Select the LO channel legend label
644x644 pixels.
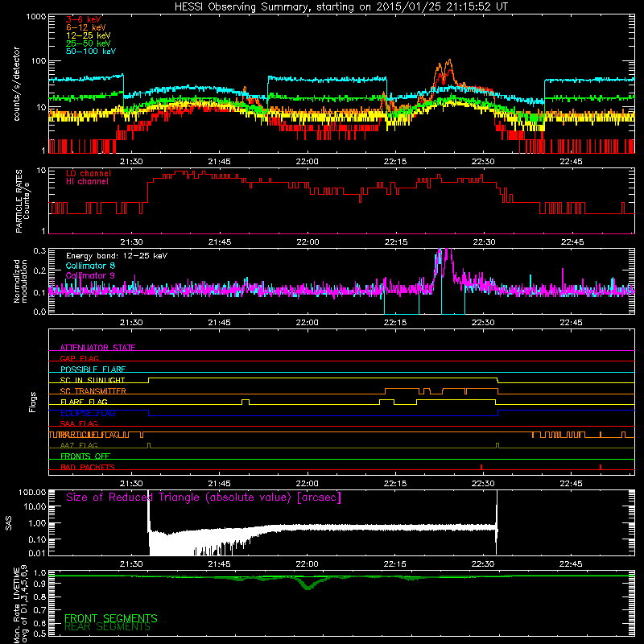click(89, 173)
